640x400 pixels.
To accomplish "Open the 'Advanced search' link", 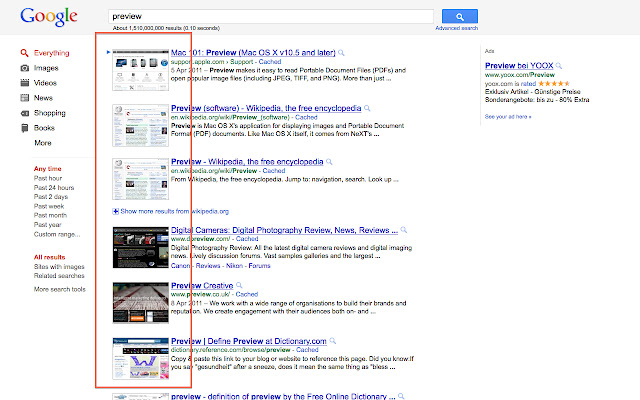I will 456,29.
